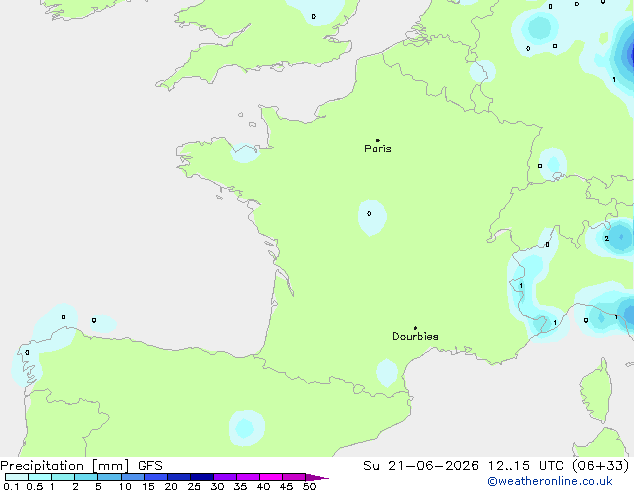The image size is (634, 490).
Task: Click the 2–5 mm legend swatch
Action: 86,477
